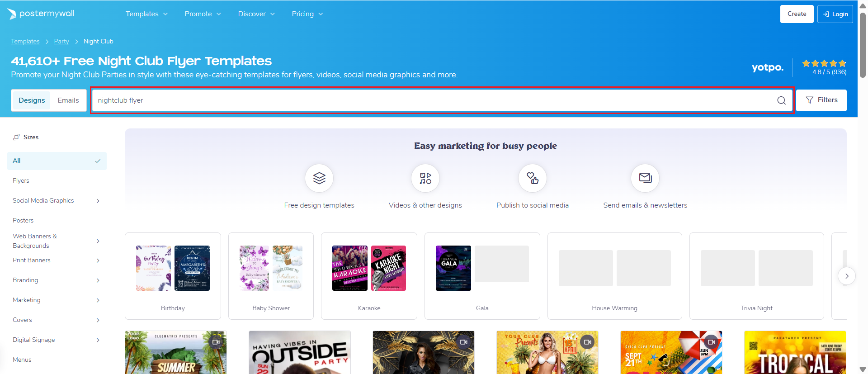868x374 pixels.
Task: Click the Send emails & newsletters link
Action: pyautogui.click(x=645, y=205)
